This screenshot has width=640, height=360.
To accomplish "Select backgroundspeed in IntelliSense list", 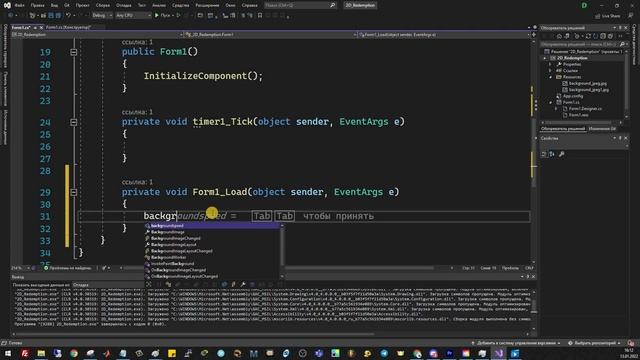I will point(212,226).
